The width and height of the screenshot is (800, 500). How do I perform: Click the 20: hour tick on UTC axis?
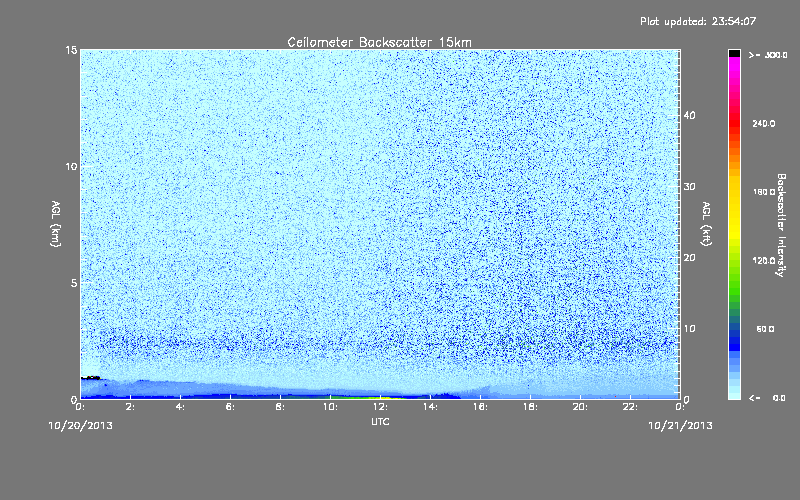click(580, 407)
